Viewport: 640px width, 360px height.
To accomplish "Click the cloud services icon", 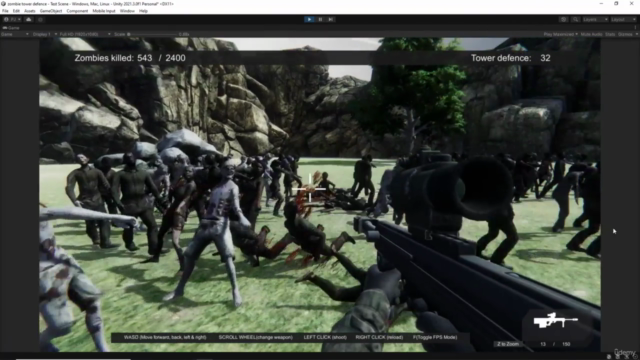I will (x=29, y=19).
